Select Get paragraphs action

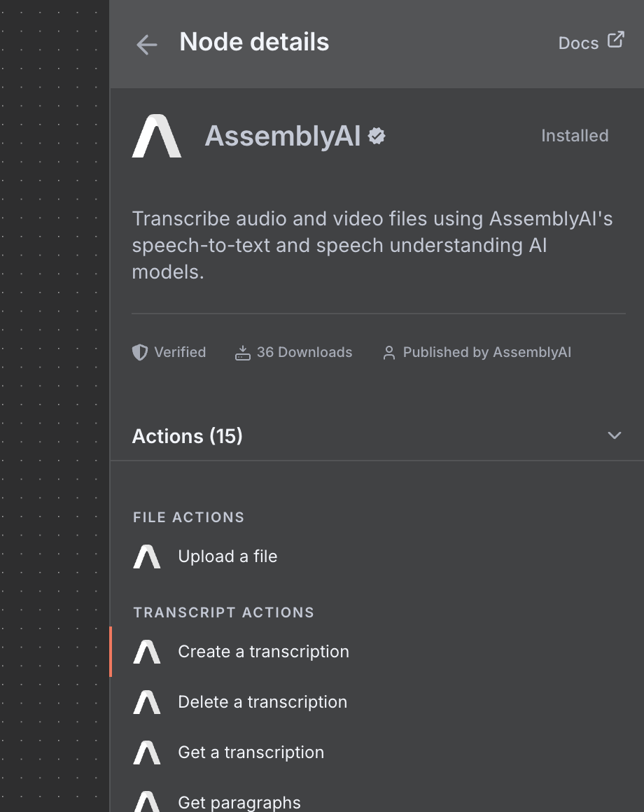[239, 802]
